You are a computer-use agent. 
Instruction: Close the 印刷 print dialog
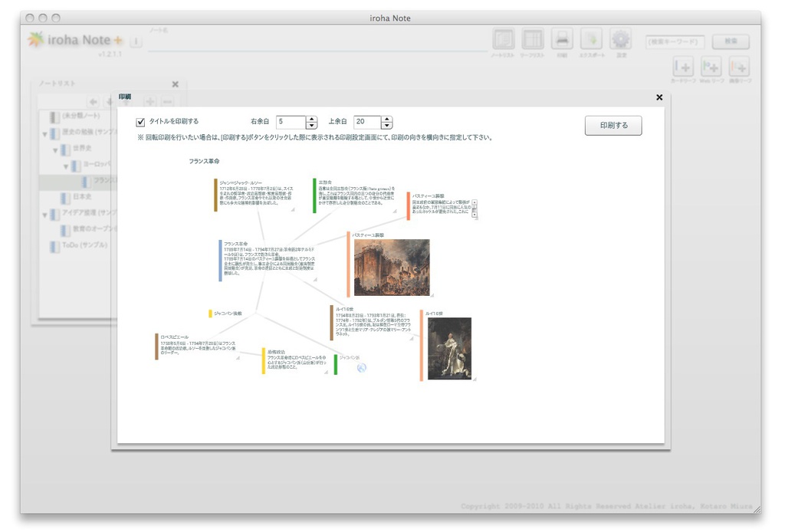click(x=659, y=97)
